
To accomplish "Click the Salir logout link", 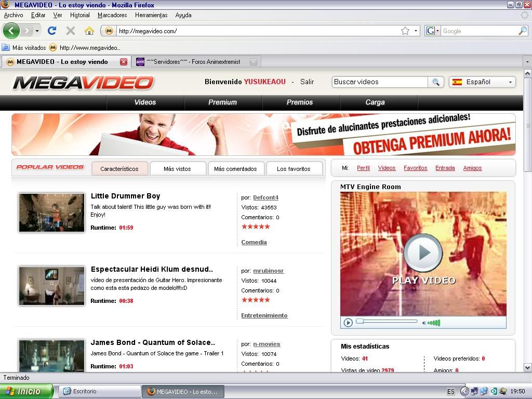I will click(x=307, y=82).
